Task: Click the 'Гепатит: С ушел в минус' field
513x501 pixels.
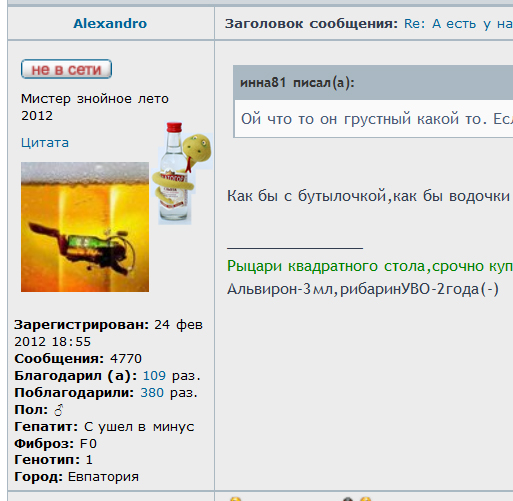Action: coord(104,427)
